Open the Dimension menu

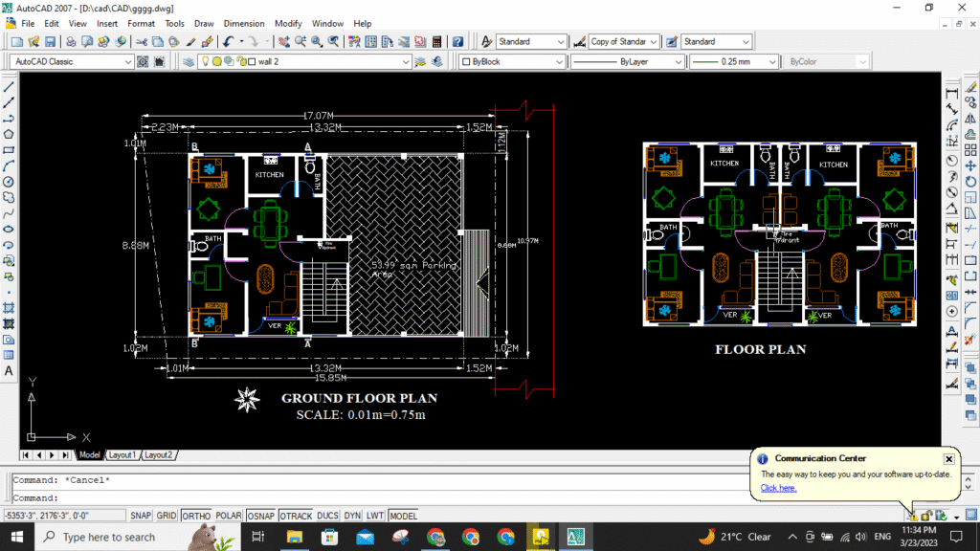pos(244,24)
